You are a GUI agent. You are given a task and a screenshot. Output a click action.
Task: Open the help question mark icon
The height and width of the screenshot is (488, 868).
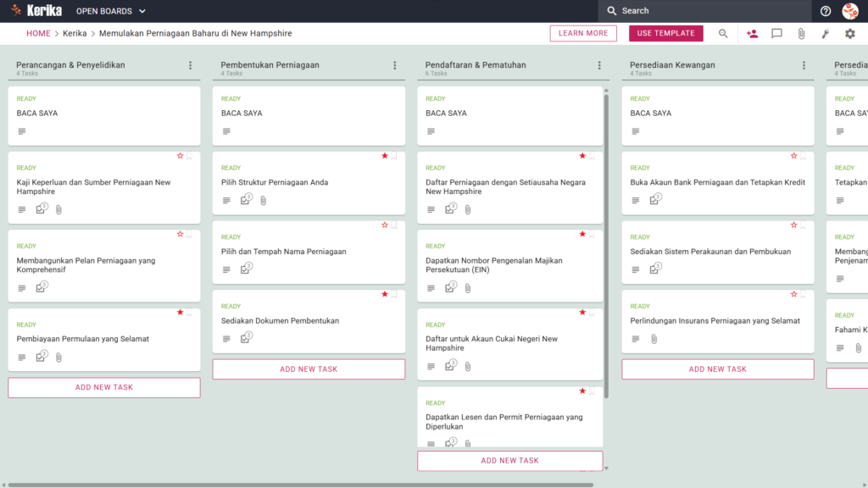click(826, 11)
